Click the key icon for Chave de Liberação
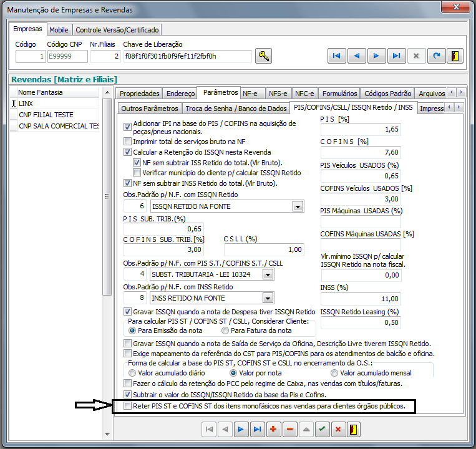The height and width of the screenshot is (449, 476). pos(263,56)
